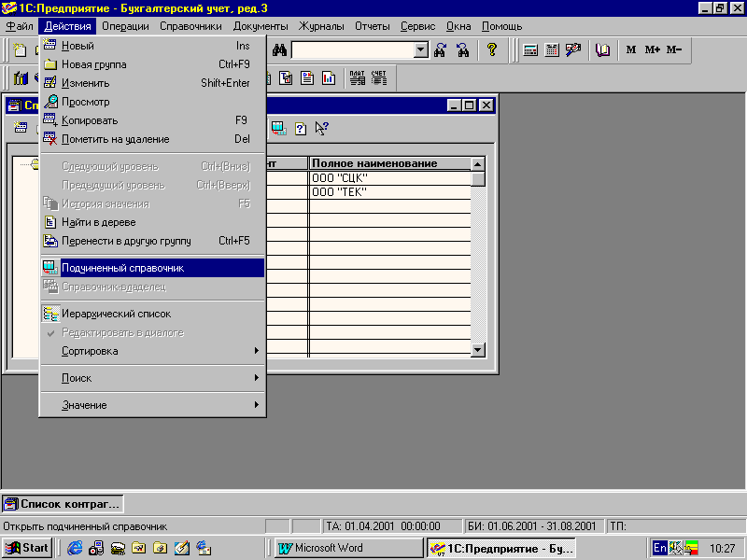Click the 1С:Предприятие taskbar button
Viewport: 747px width, 560px height.
click(500, 548)
